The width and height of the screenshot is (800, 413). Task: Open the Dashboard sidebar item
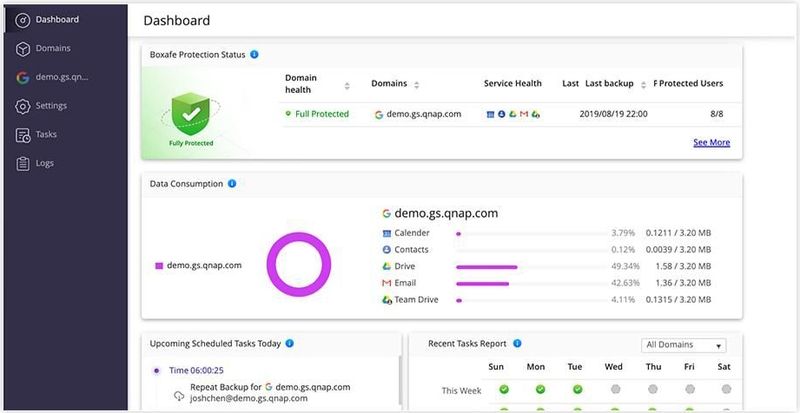[66, 20]
